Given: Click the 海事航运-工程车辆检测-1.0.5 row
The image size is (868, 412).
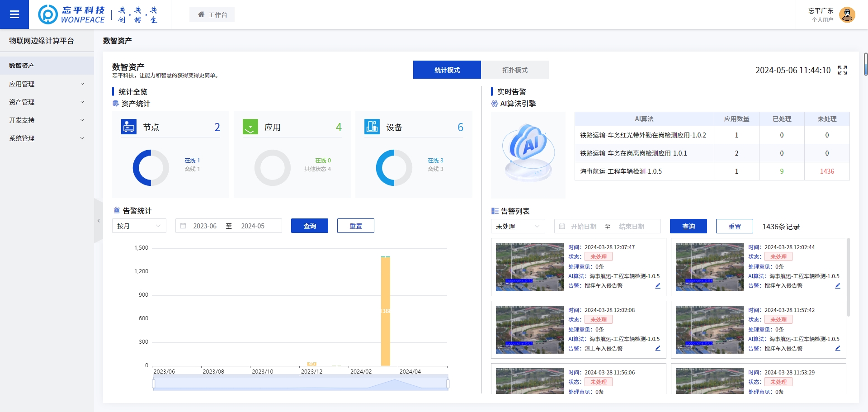Looking at the screenshot, I should coord(712,171).
